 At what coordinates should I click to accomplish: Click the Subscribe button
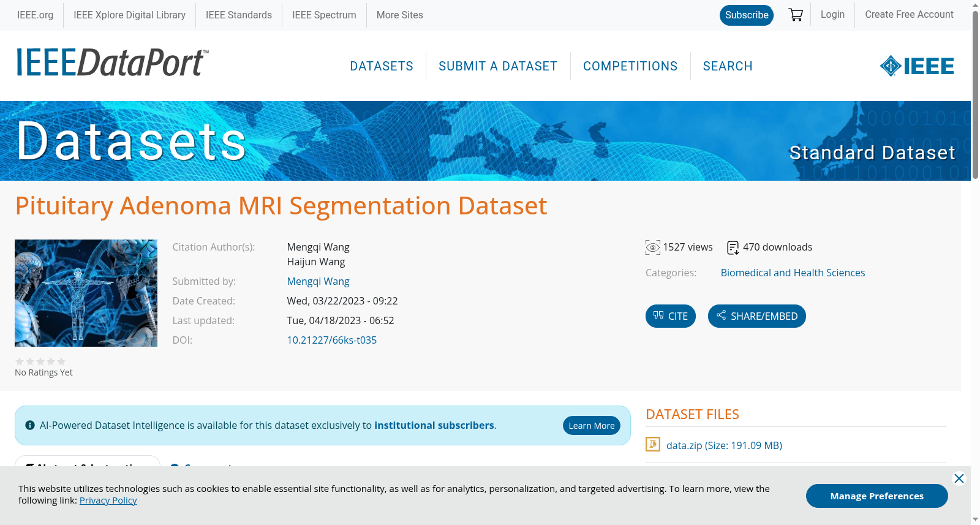click(747, 15)
